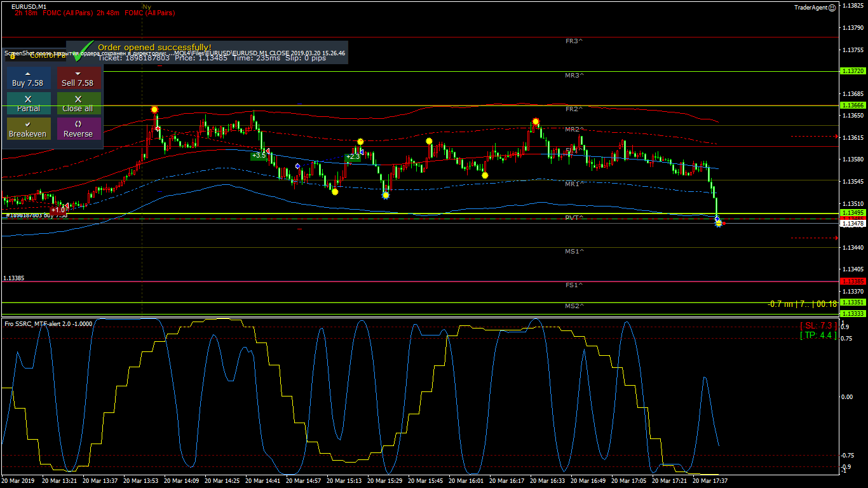
Task: Click the FR3^ level label
Action: [x=574, y=41]
